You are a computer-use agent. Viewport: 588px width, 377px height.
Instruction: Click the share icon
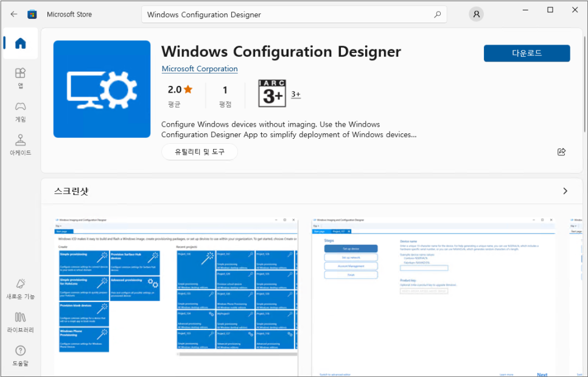pyautogui.click(x=561, y=152)
